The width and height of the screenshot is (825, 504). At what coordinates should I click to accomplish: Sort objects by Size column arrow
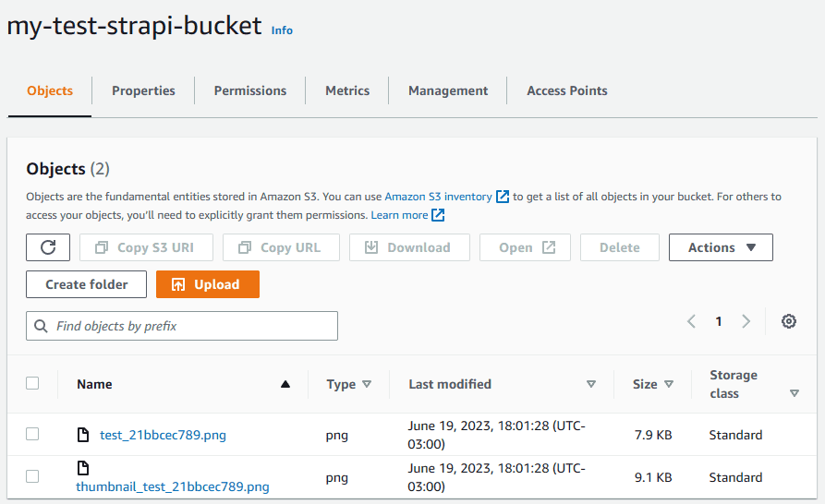[669, 384]
